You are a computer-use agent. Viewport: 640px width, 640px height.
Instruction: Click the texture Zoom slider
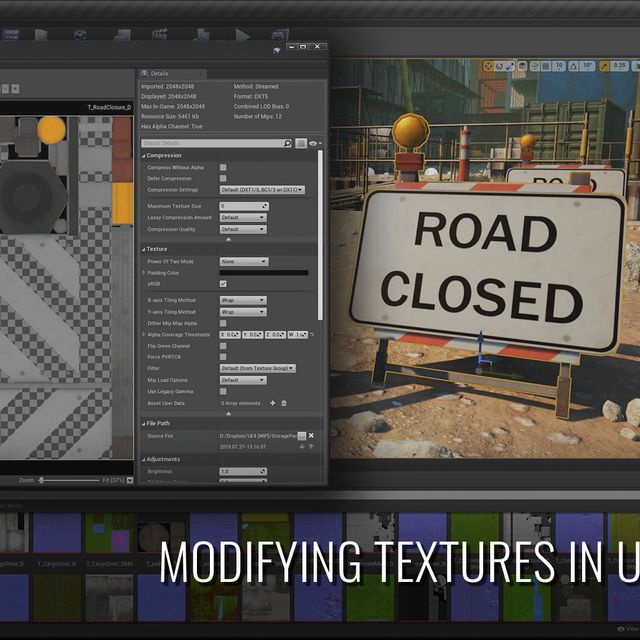(x=69, y=480)
